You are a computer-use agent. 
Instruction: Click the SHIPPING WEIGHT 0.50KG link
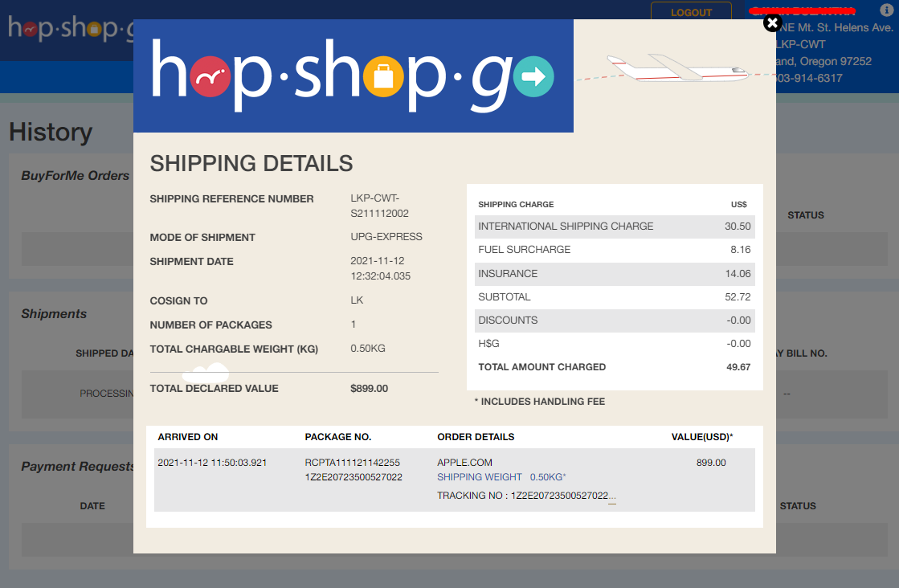point(501,477)
